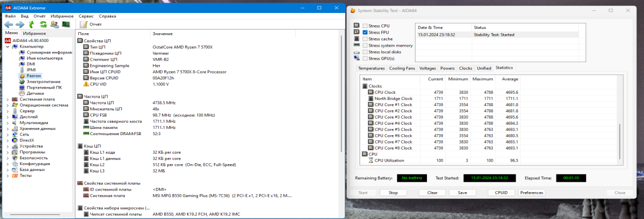Select the Разгон flame item
The image size is (644, 219).
click(x=30, y=76)
